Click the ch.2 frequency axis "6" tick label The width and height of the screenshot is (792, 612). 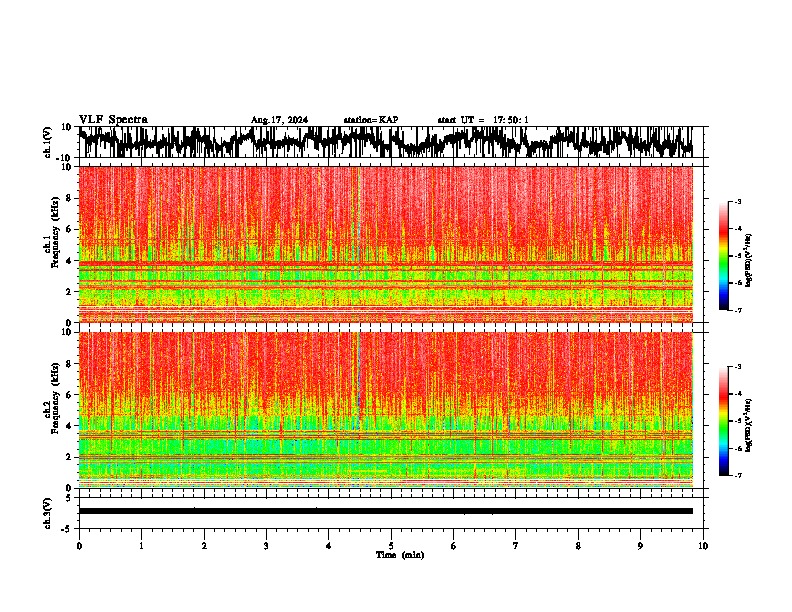point(69,395)
